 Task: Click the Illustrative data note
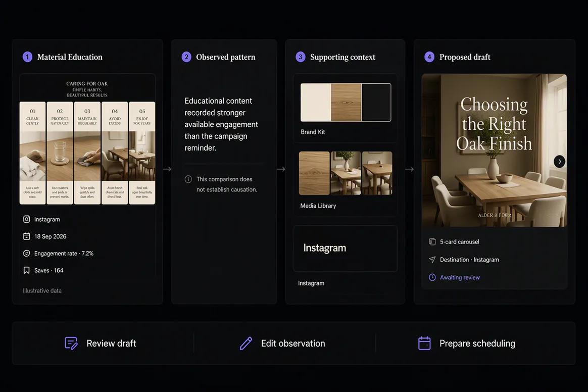(42, 291)
